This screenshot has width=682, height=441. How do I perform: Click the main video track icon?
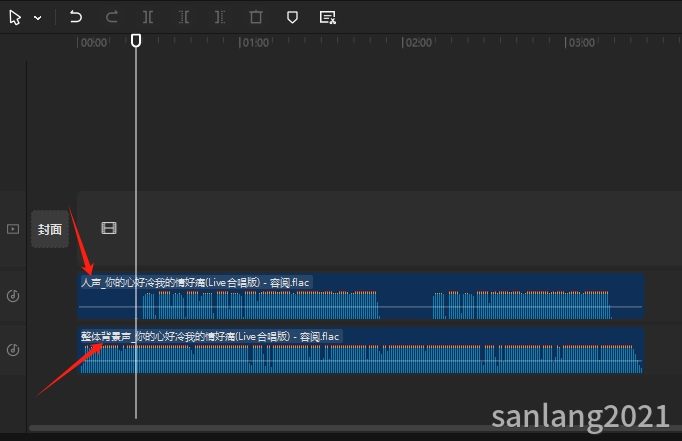tap(13, 229)
